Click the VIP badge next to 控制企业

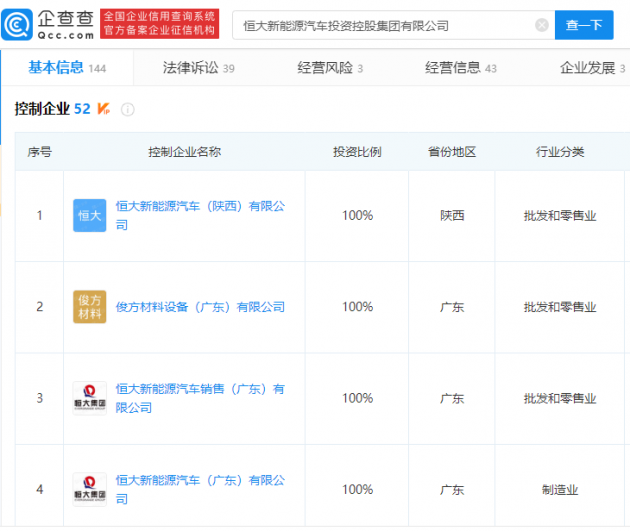104,109
